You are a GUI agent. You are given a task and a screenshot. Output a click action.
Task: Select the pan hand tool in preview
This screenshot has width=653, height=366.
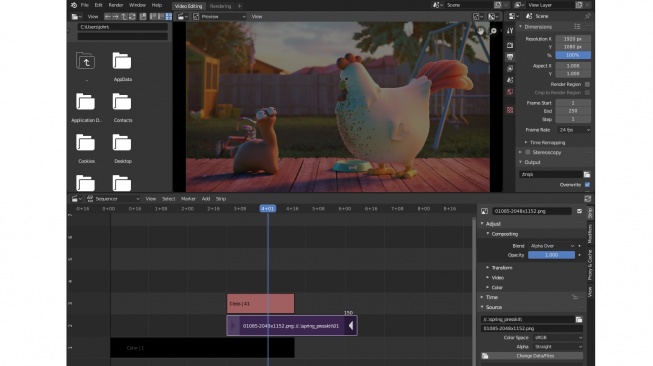(x=481, y=31)
